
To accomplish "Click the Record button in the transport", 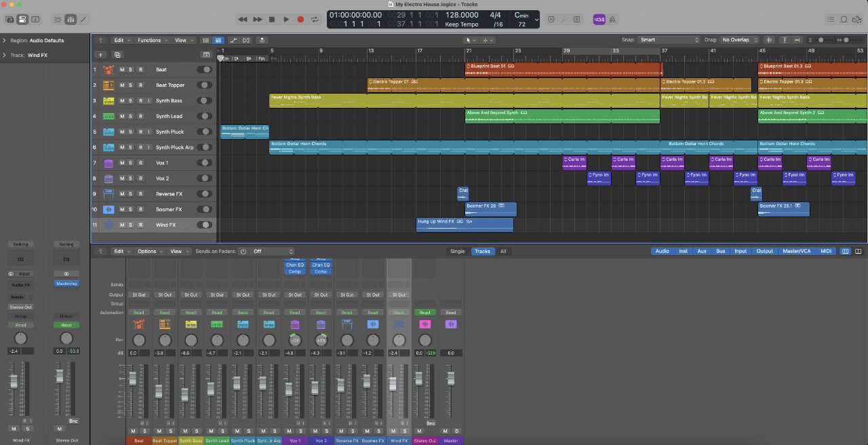I will tap(300, 20).
